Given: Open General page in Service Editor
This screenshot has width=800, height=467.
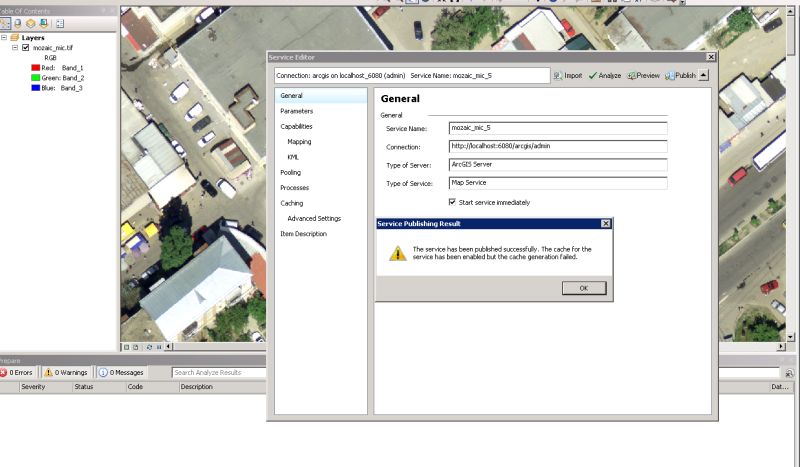Looking at the screenshot, I should [x=320, y=95].
